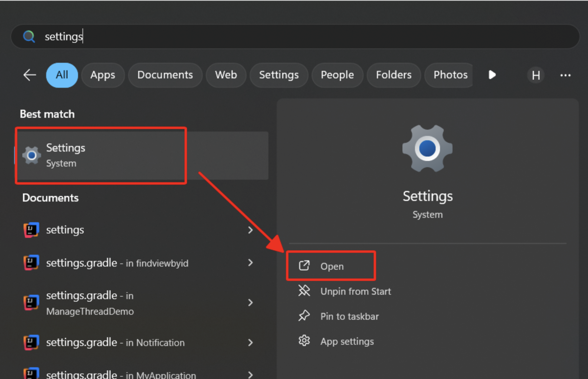Click the back arrow icon
The image size is (588, 379).
point(29,75)
